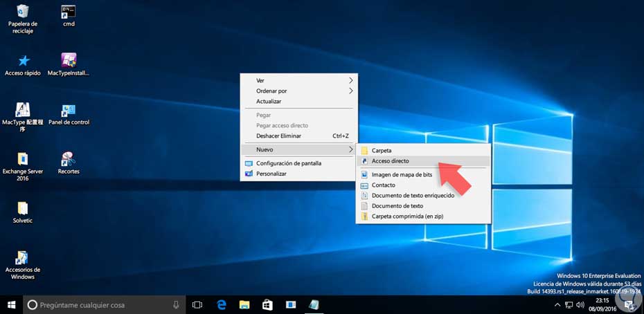Create new Imagen de mapa de bits
The height and width of the screenshot is (314, 644).
423,174
